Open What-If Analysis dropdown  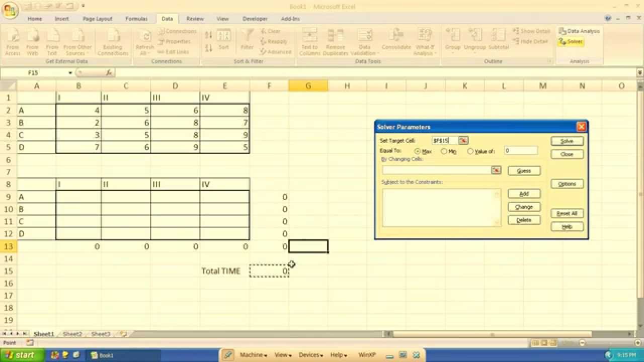click(x=425, y=42)
